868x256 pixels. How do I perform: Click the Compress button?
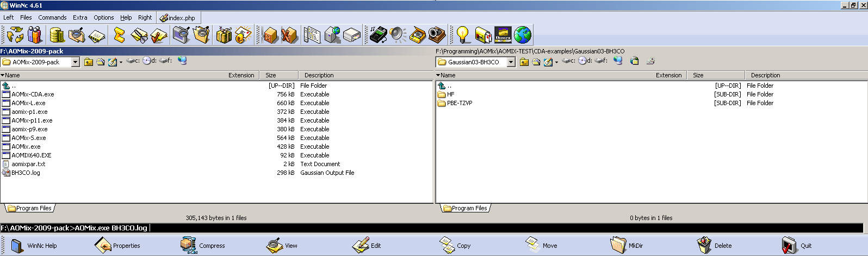203,246
